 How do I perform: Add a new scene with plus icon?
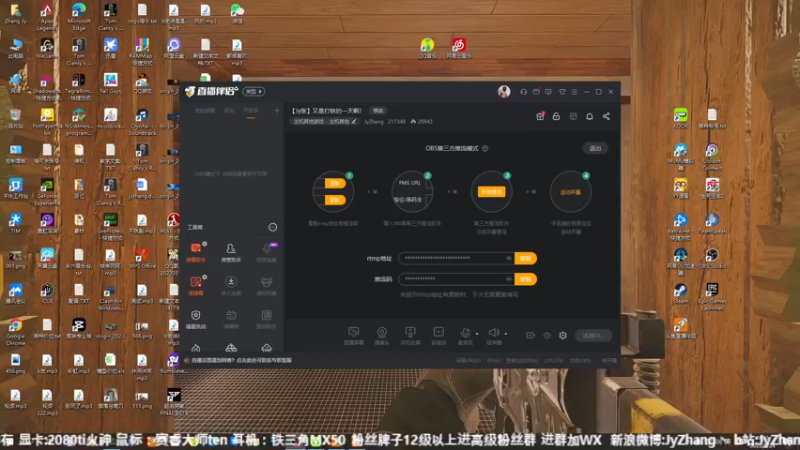[277, 110]
